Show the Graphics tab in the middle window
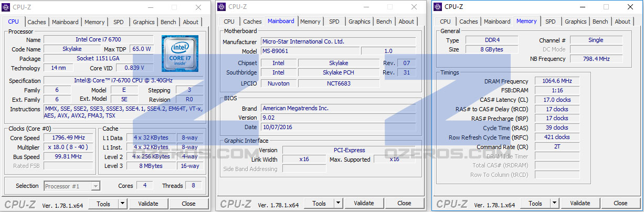 coord(360,22)
